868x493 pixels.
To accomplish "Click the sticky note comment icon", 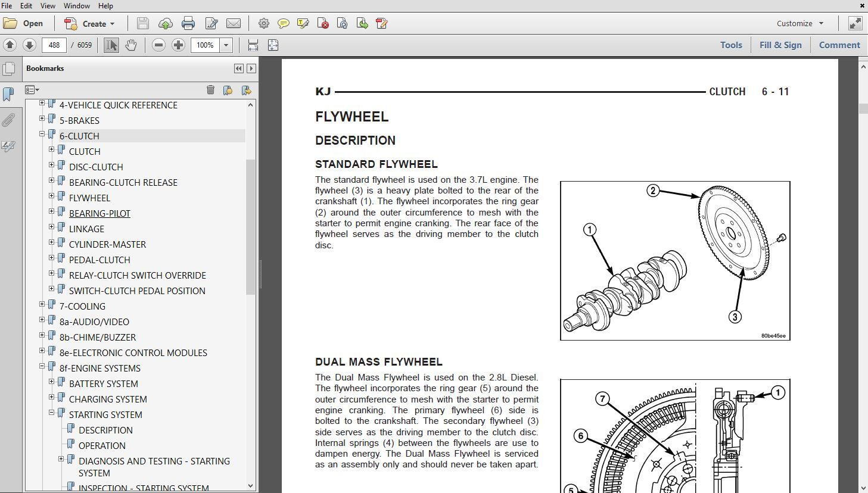I will click(x=284, y=24).
